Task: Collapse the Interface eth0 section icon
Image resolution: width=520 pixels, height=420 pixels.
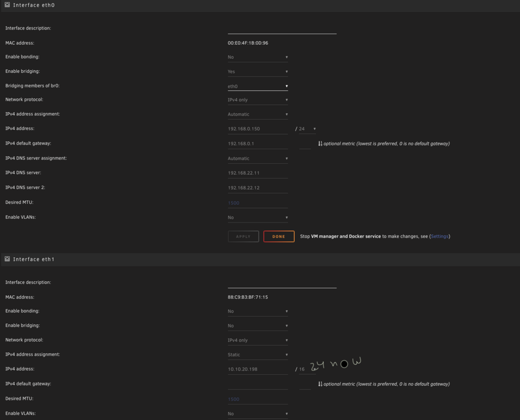Action: (7, 5)
